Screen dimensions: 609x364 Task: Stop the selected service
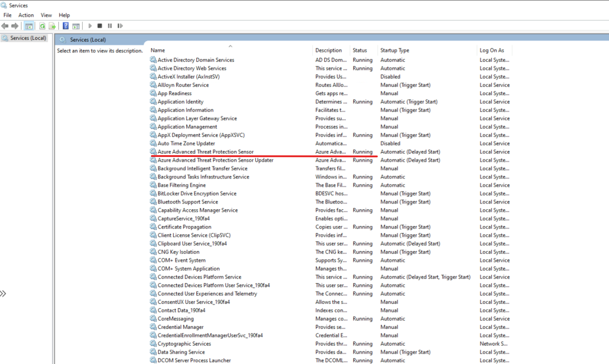100,26
